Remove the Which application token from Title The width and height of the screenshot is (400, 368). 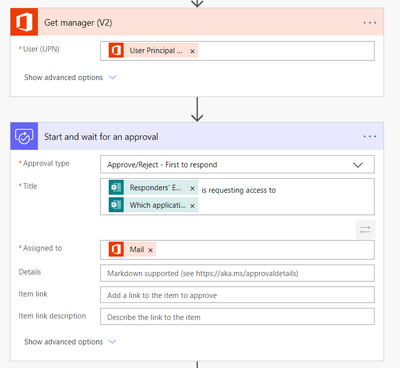(x=192, y=206)
